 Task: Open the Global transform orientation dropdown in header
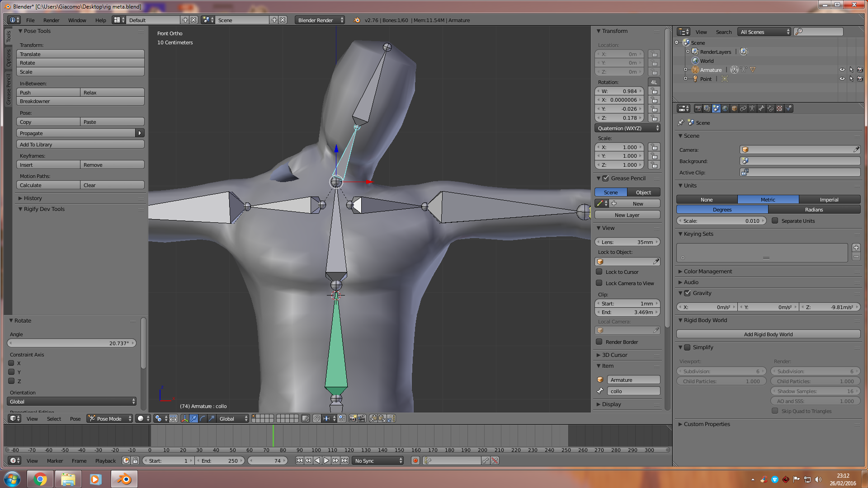[x=233, y=419]
